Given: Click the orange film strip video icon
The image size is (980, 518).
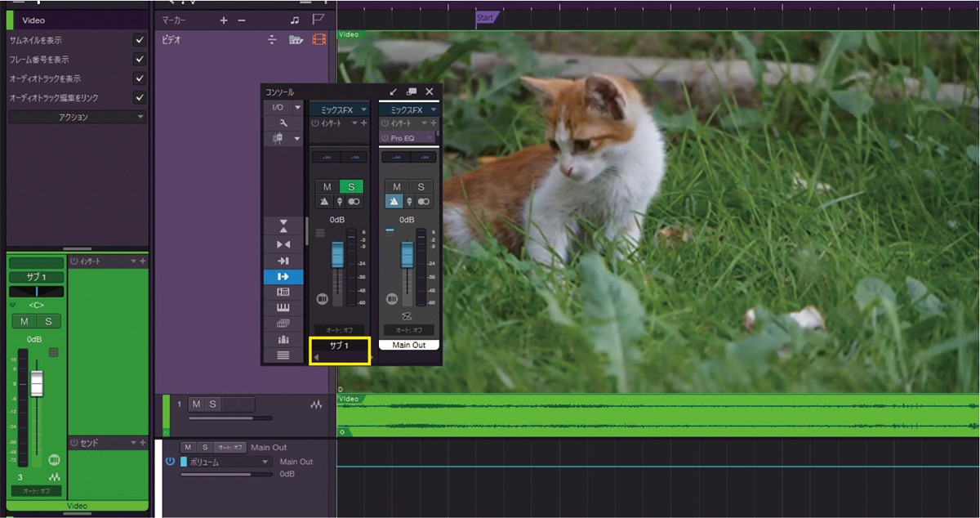Looking at the screenshot, I should tap(318, 39).
